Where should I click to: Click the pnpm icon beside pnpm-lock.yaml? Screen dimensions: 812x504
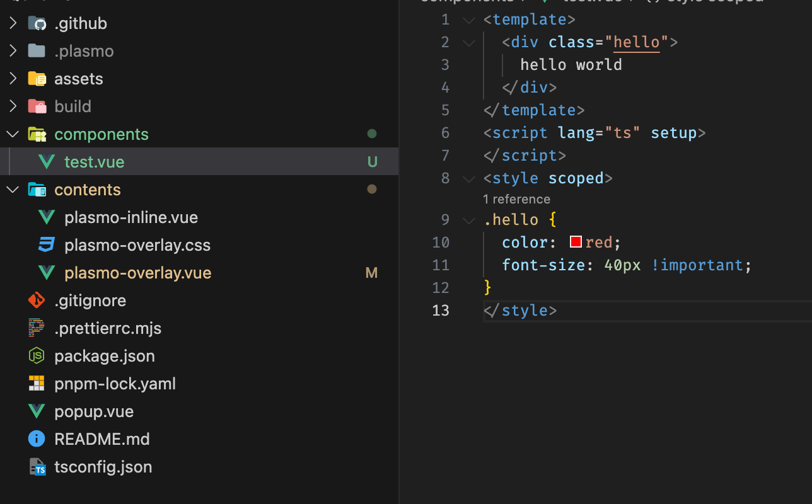(37, 384)
